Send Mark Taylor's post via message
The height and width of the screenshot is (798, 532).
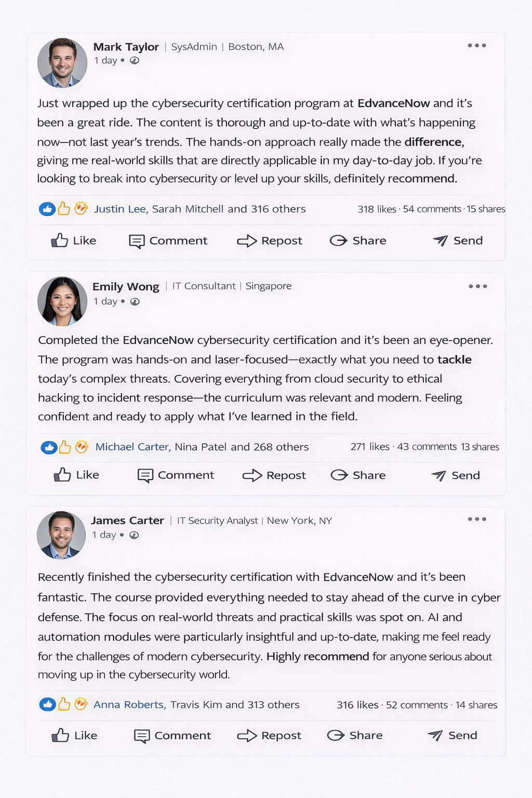(x=458, y=241)
